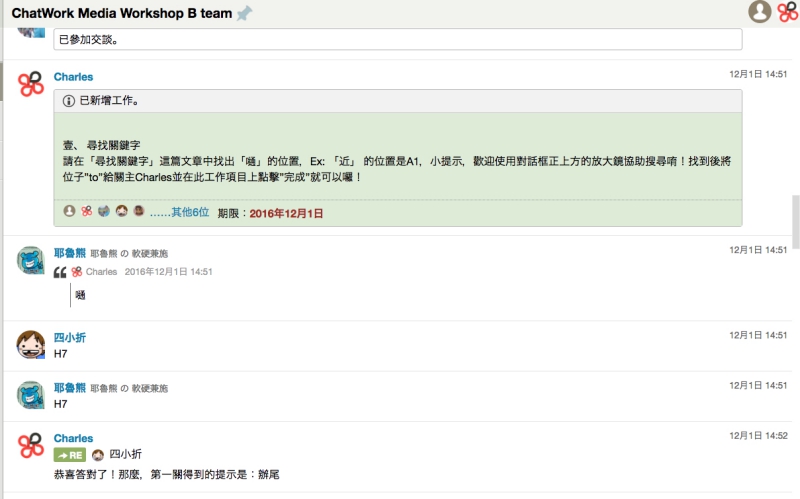
Task: Open the red ChatWork logo avatar in the header
Action: coord(788,11)
